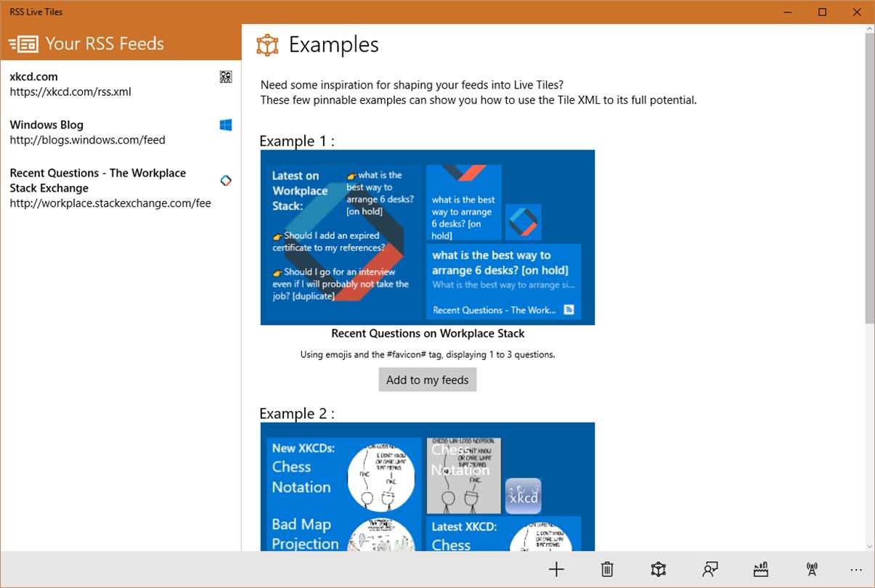
Task: Click Recent Questions on Workplace Stack caption
Action: click(x=428, y=334)
